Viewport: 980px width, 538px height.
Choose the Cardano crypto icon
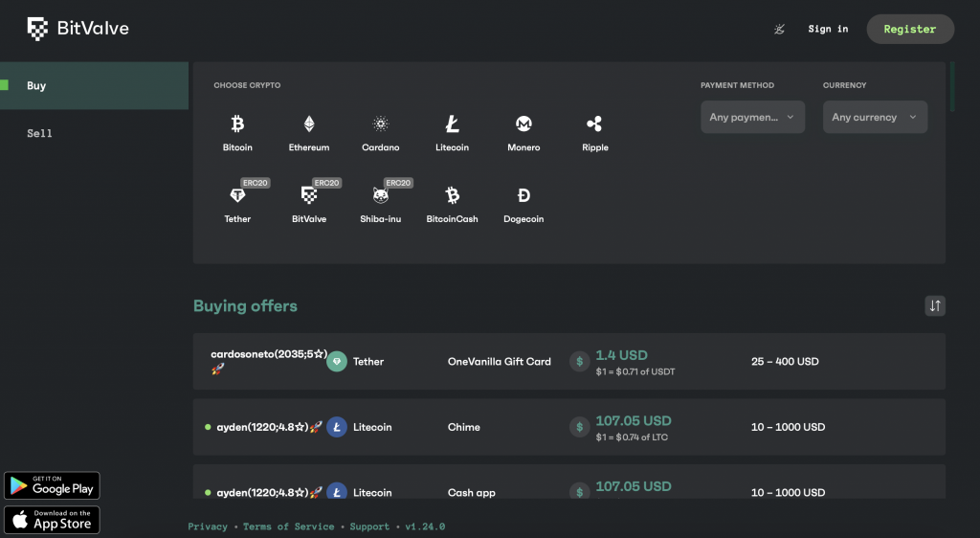coord(381,123)
